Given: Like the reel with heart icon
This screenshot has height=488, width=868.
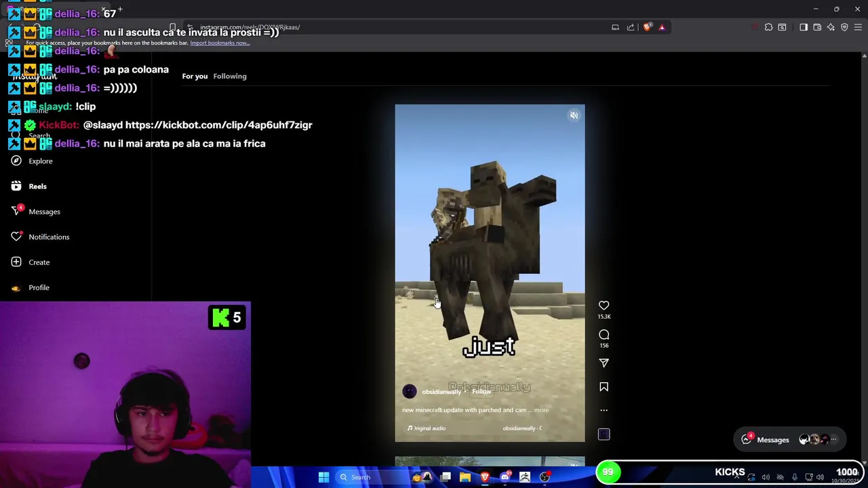Looking at the screenshot, I should [604, 305].
